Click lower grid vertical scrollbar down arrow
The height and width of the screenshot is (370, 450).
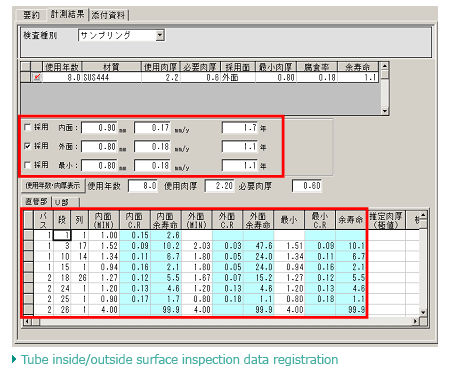click(423, 312)
